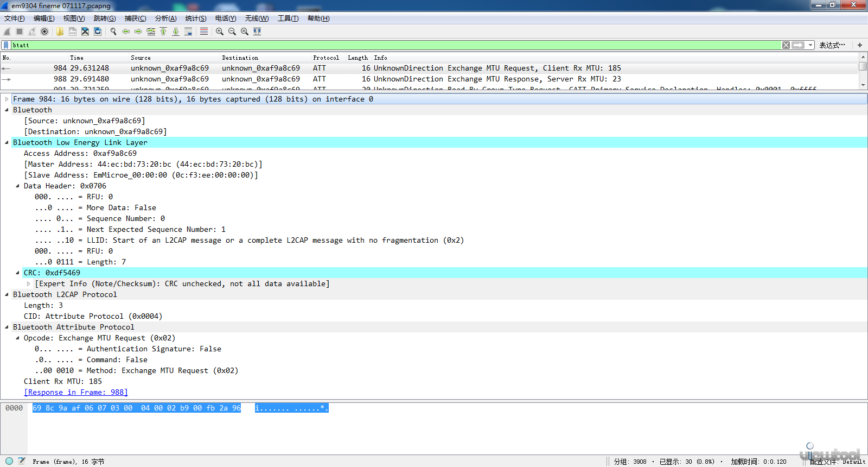Reload the capture file

click(x=98, y=31)
